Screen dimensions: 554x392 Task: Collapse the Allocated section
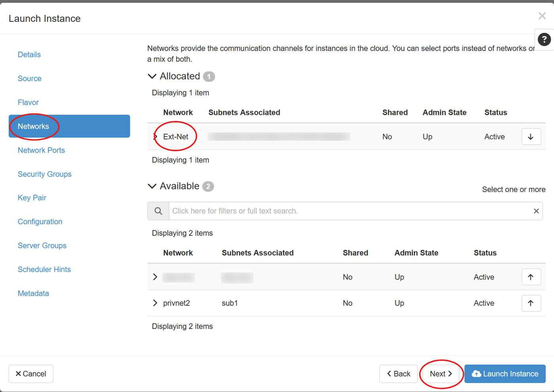(x=152, y=76)
